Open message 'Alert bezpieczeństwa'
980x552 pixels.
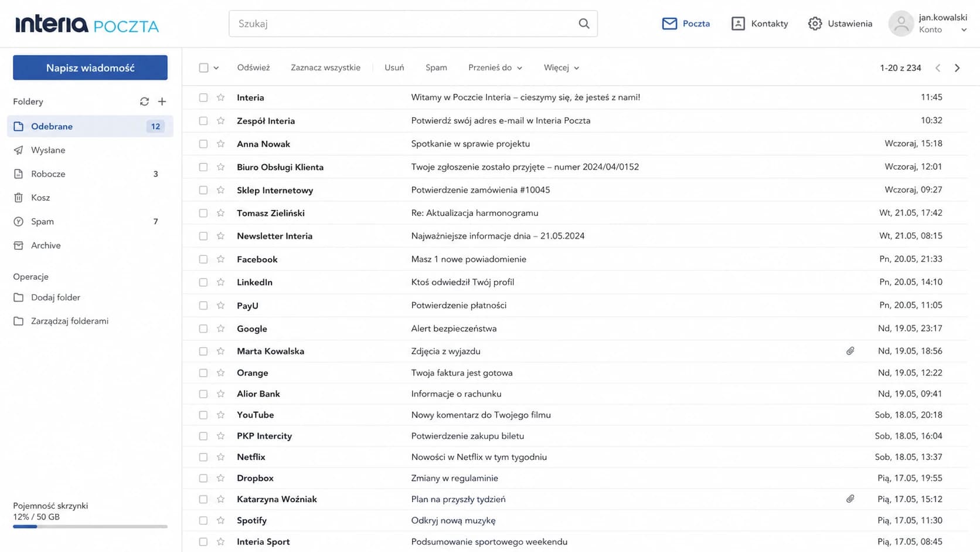(454, 329)
